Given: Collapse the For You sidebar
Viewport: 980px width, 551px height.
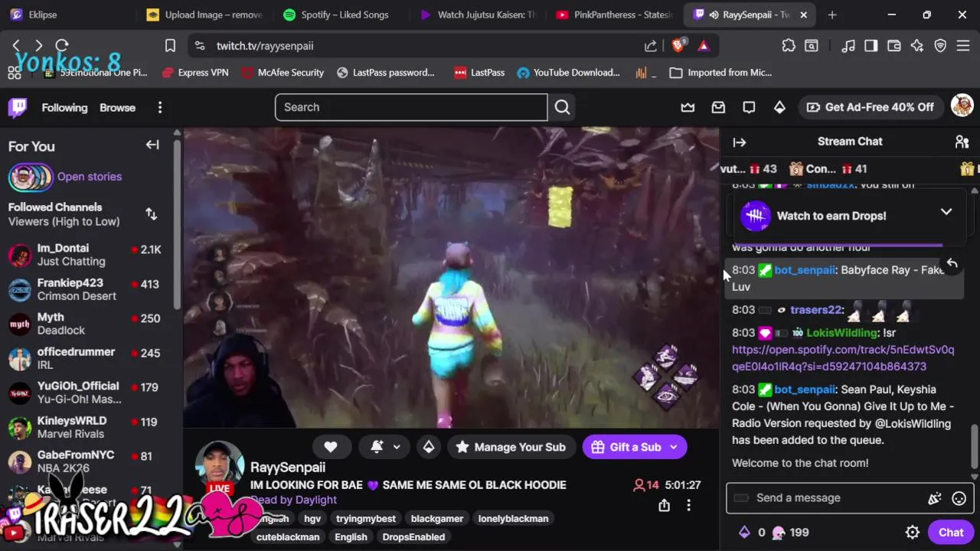Looking at the screenshot, I should 152,145.
